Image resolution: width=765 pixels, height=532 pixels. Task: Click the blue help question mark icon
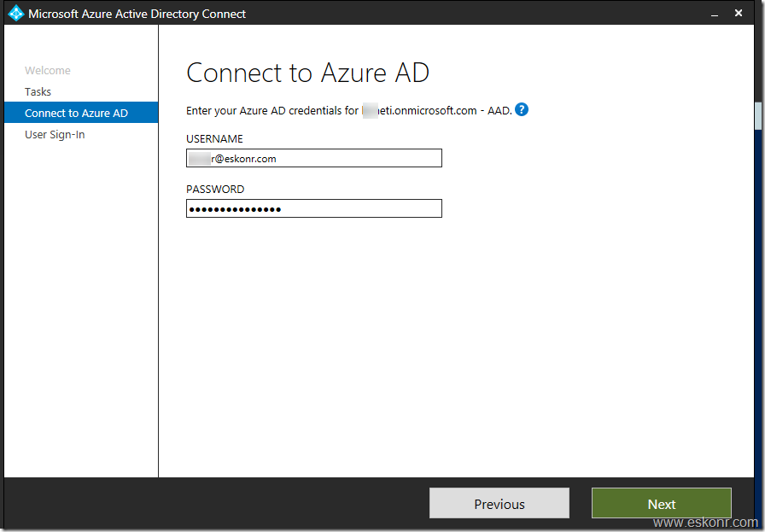522,110
